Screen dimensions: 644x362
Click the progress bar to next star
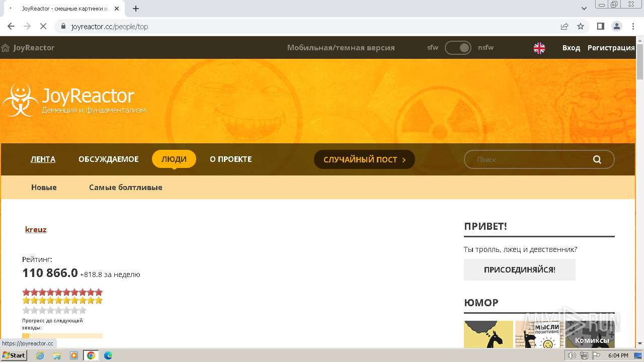(62, 336)
